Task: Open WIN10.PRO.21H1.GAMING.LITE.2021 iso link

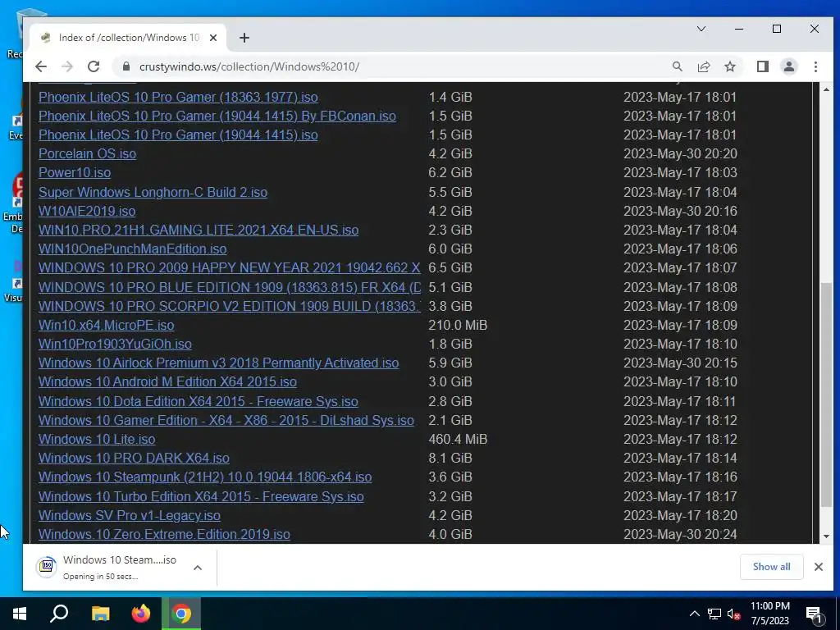Action: 199,230
